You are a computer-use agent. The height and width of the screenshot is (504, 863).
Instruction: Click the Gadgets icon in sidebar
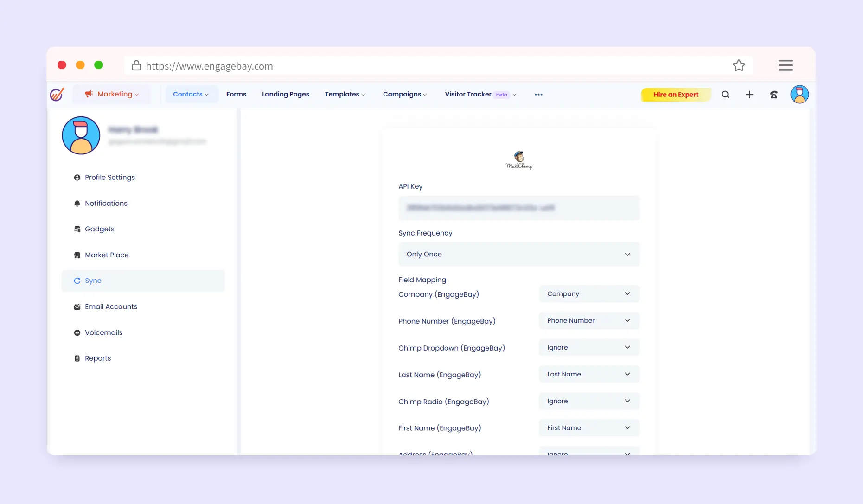click(77, 229)
